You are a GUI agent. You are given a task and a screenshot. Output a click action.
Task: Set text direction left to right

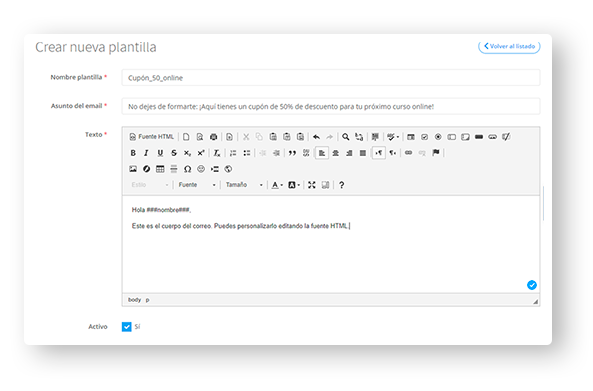pos(379,153)
